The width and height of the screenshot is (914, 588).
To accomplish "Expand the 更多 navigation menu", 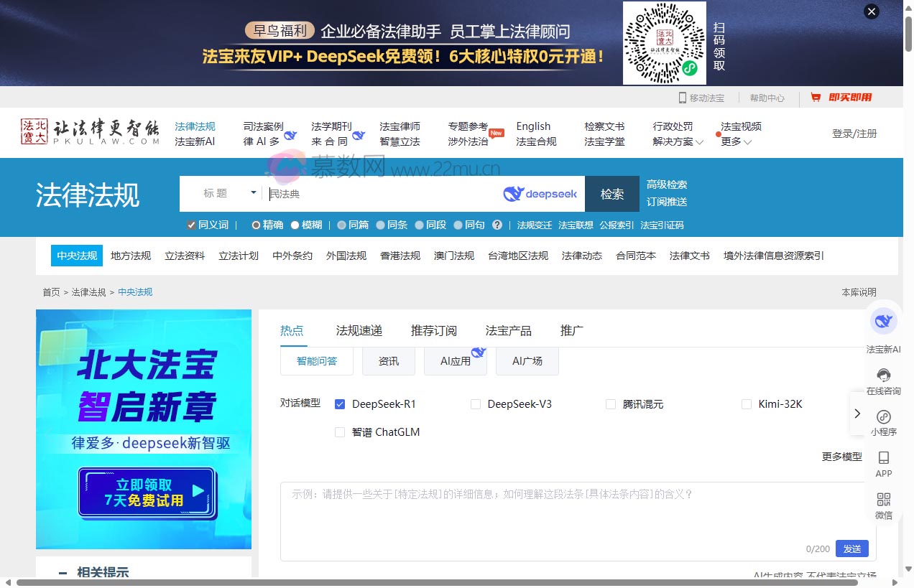I will [x=734, y=141].
